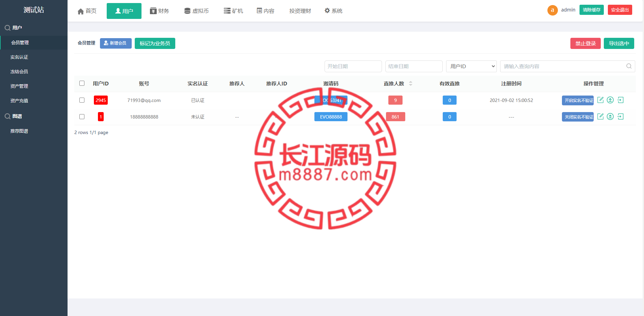Click the edit icon for user 2945
The width and height of the screenshot is (644, 316).
pos(600,100)
